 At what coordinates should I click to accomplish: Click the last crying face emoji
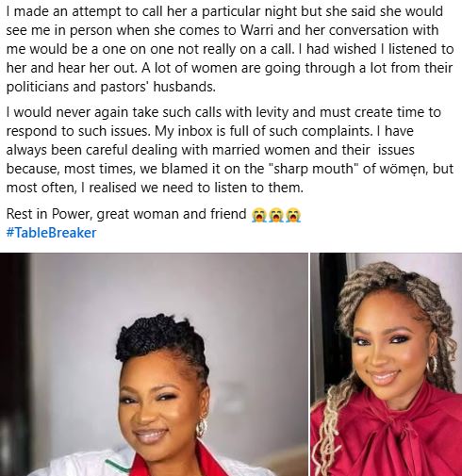293,215
